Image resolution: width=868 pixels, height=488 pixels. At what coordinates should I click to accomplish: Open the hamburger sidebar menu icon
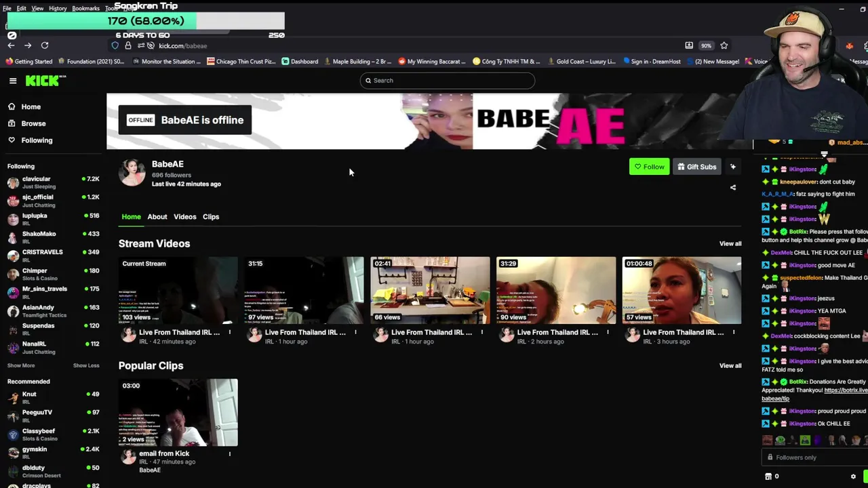pos(13,81)
